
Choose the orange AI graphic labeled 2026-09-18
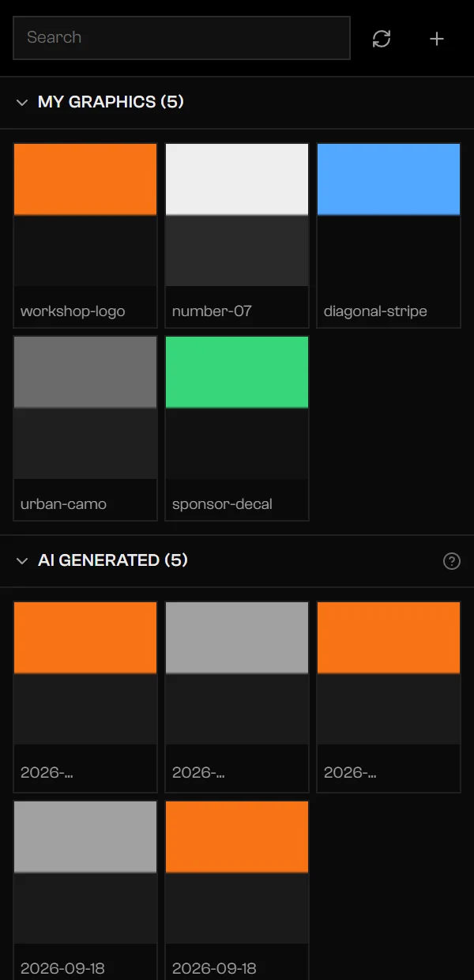(237, 890)
